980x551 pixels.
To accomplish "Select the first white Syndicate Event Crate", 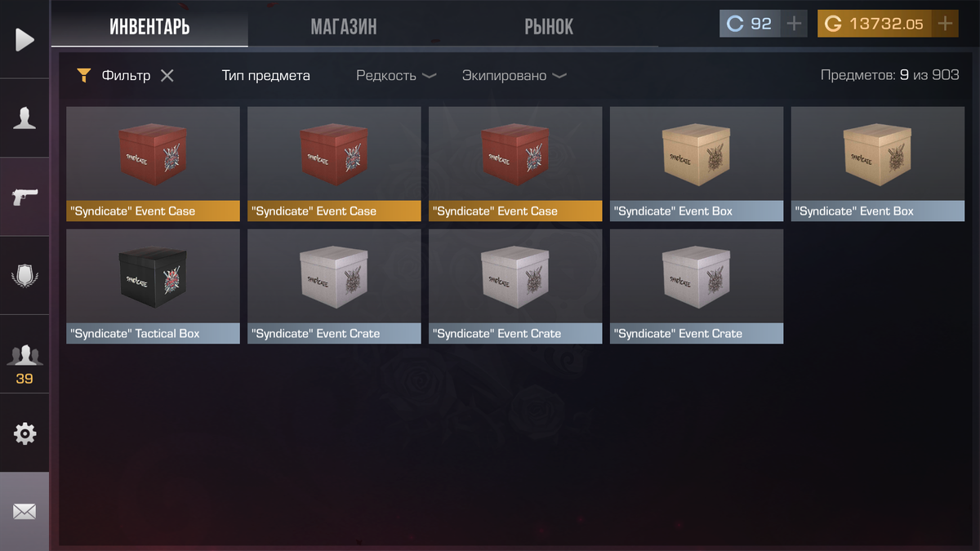I will [334, 286].
